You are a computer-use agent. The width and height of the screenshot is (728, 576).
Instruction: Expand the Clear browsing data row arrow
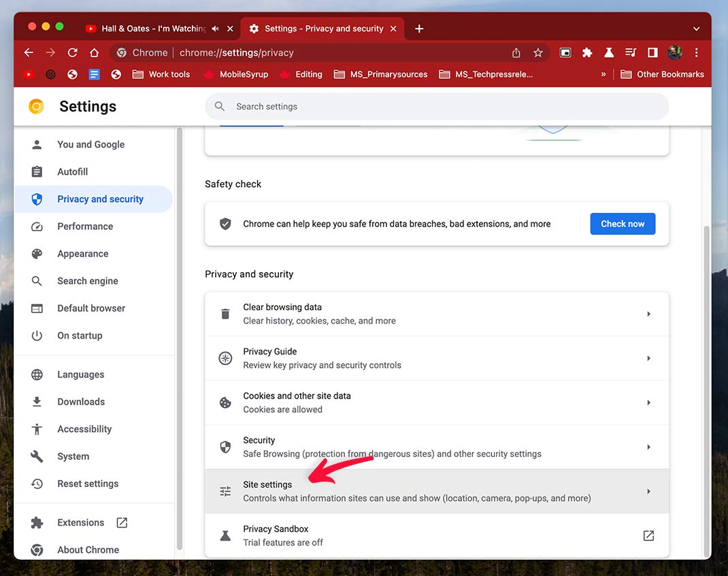coord(648,314)
